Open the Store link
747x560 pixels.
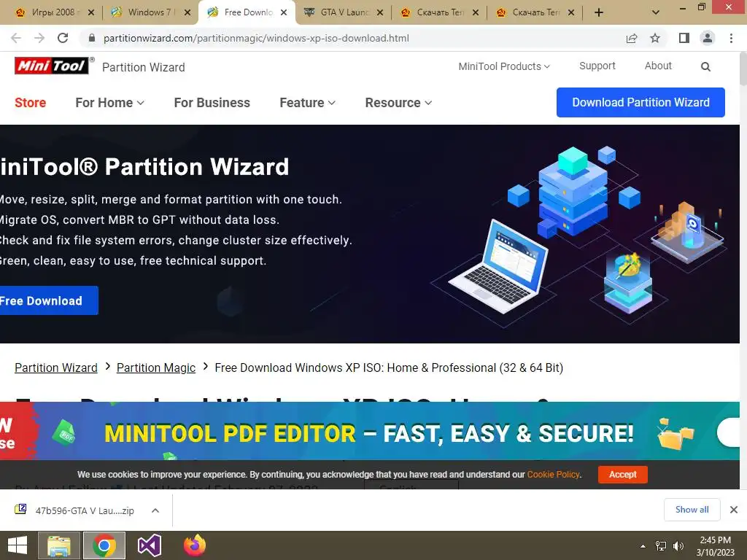tap(30, 102)
